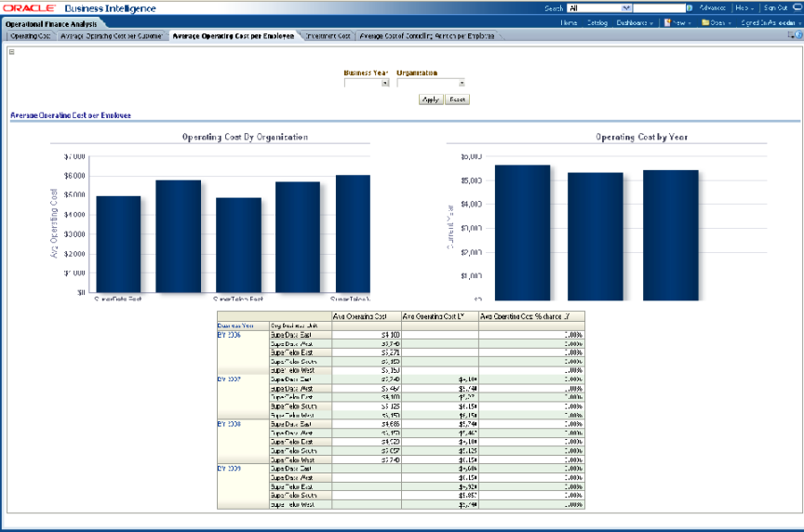Open the Business Year dropdown
The height and width of the screenshot is (532, 804).
[x=367, y=83]
